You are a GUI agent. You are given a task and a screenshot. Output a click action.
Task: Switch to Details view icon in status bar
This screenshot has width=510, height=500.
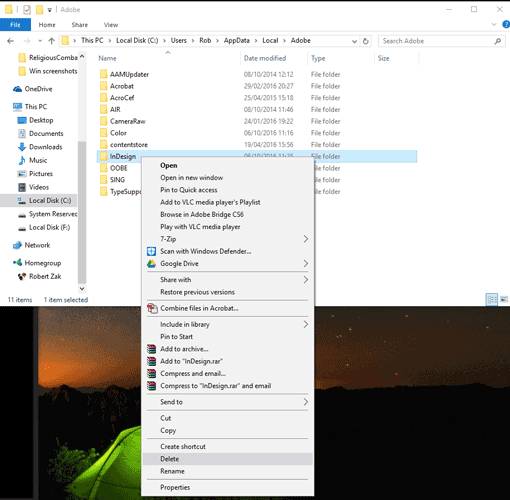click(x=492, y=299)
